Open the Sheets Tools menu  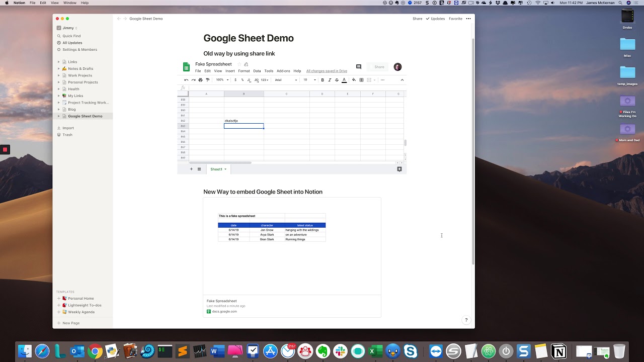click(269, 71)
